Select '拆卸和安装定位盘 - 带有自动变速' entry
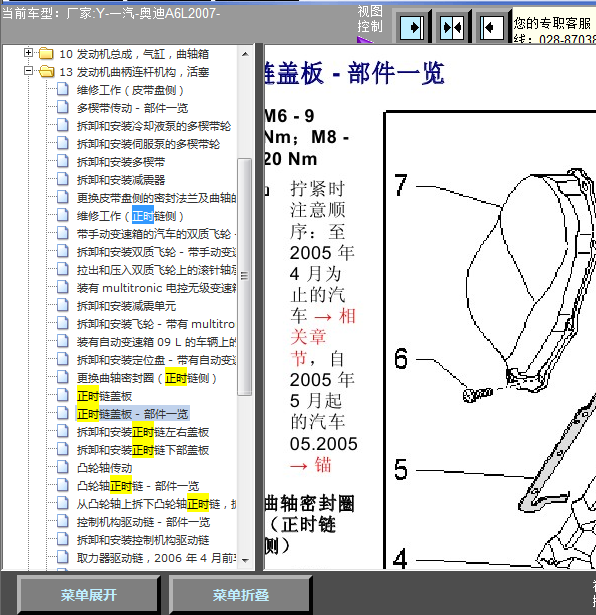Screen dimensions: 596x615 point(156,360)
